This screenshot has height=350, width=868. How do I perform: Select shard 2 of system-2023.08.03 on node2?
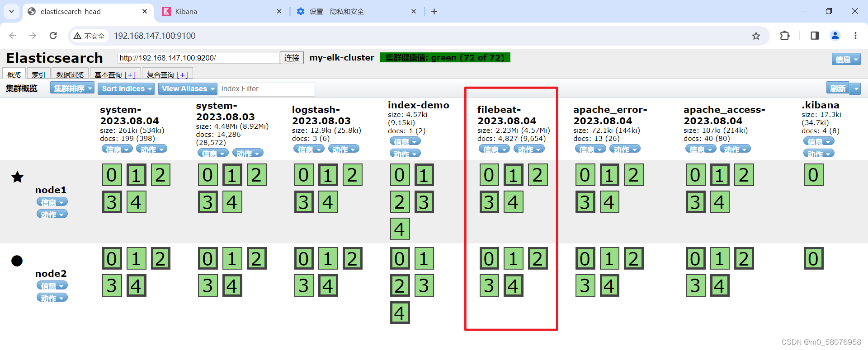[256, 258]
